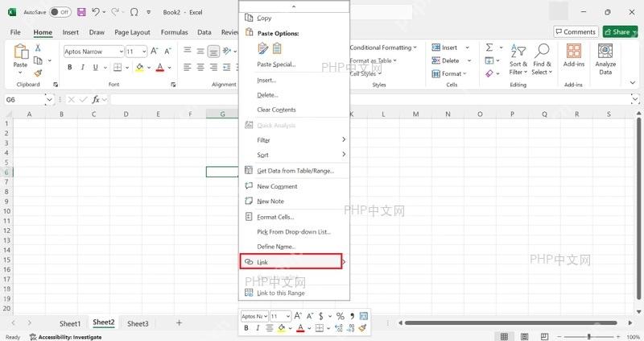Apply Bold in ribbon Font group
Image resolution: width=644 pixels, height=341 pixels.
(70, 67)
